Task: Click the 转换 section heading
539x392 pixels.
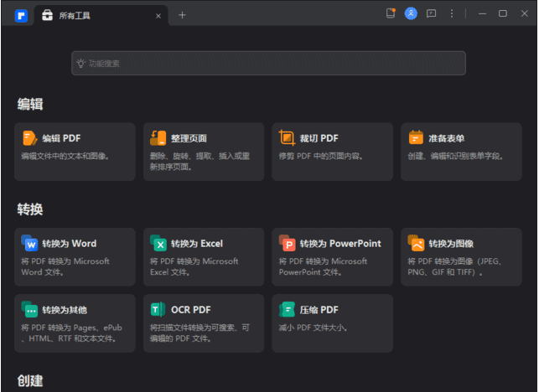Action: coord(30,209)
